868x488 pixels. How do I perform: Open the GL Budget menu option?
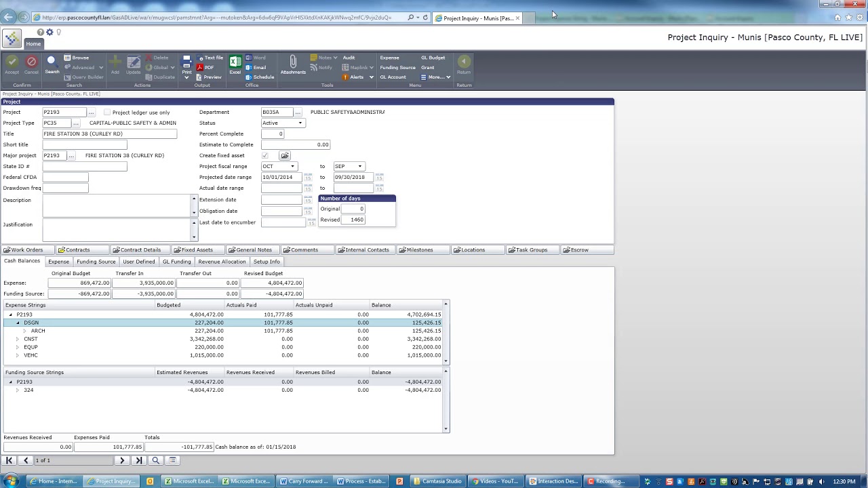tap(433, 58)
